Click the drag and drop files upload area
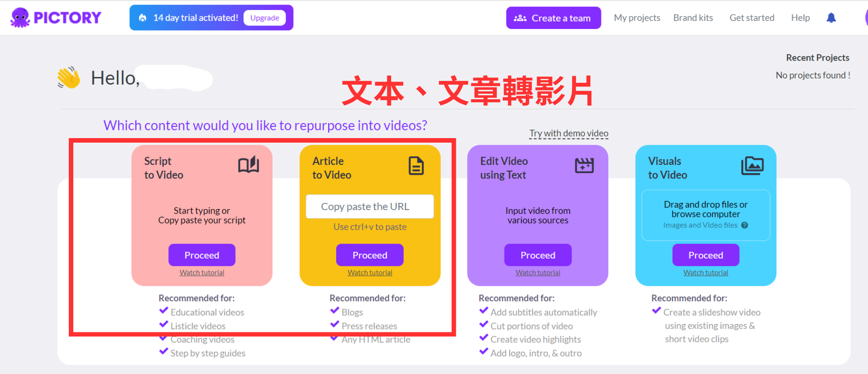Image resolution: width=868 pixels, height=374 pixels. point(705,214)
